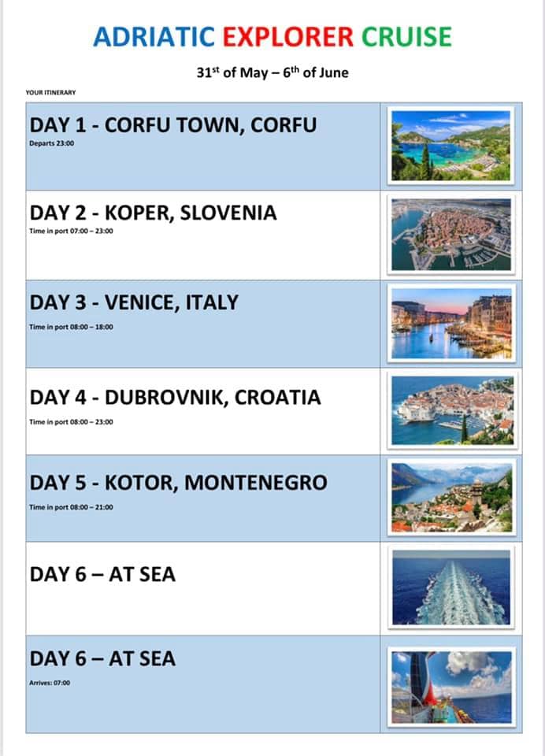The width and height of the screenshot is (545, 756).
Task: Select the Day 5 Kotor, Montenegro heading
Action: click(x=179, y=483)
